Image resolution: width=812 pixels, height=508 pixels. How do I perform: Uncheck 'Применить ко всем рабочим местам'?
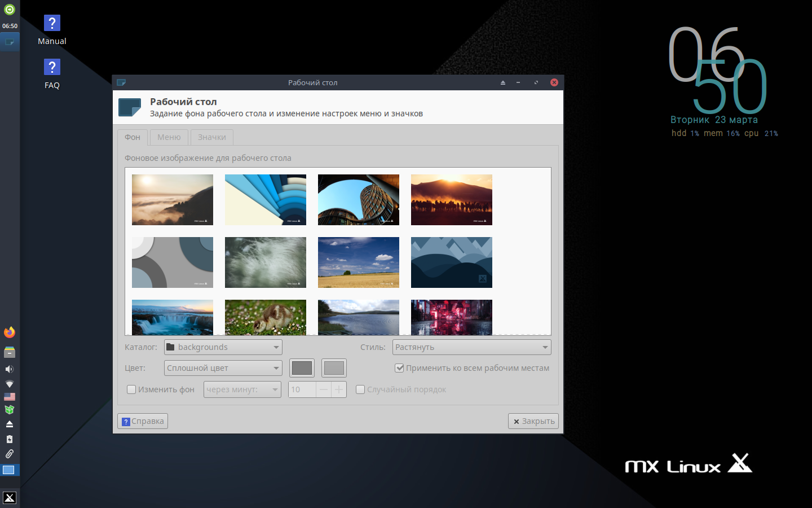point(400,368)
